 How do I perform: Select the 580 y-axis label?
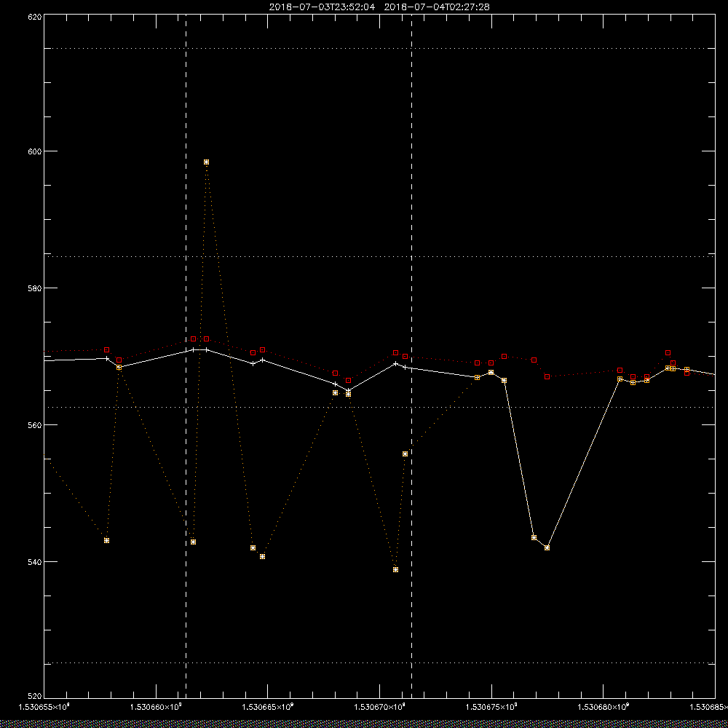click(x=35, y=288)
